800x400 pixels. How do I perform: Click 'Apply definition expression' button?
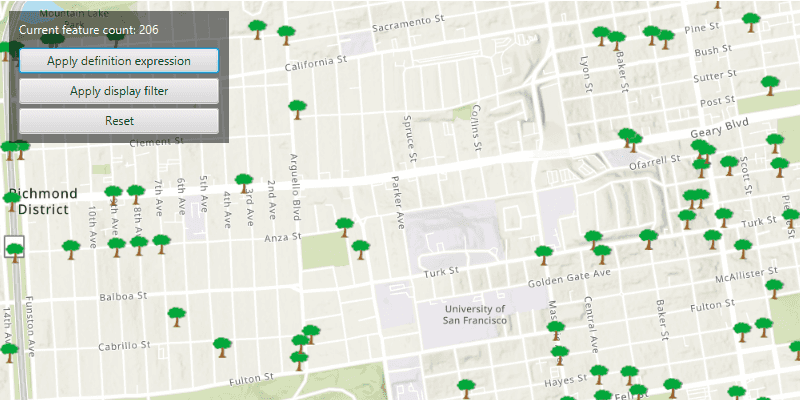pos(119,61)
